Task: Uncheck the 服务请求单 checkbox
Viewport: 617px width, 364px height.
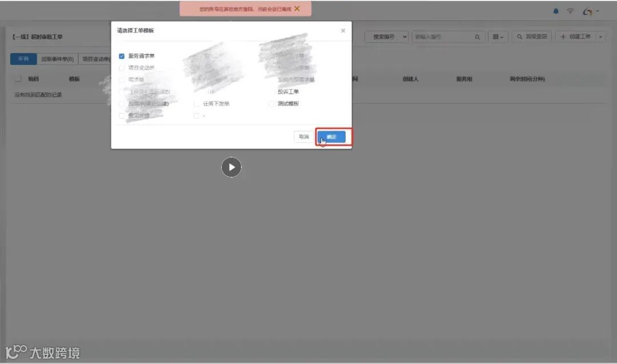Action: click(x=122, y=56)
